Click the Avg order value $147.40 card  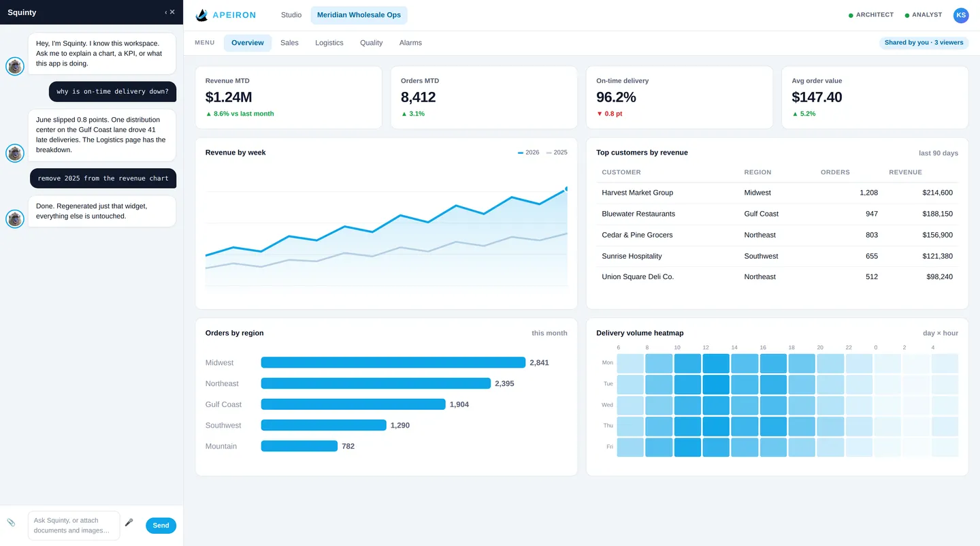pos(875,97)
